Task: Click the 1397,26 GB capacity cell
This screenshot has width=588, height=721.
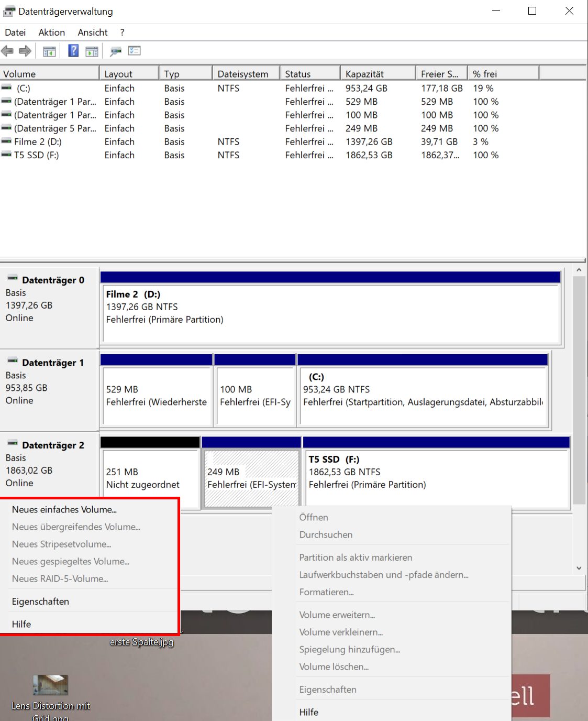Action: coord(369,141)
